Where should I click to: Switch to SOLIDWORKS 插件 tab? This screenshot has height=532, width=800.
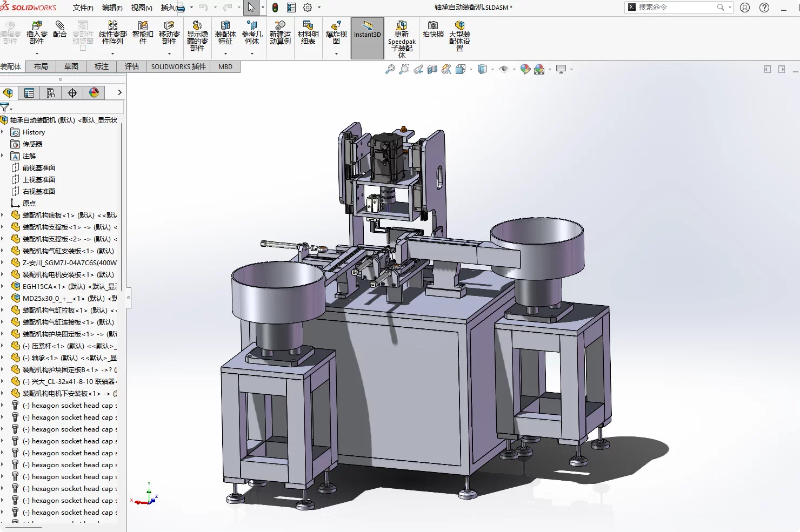point(178,66)
